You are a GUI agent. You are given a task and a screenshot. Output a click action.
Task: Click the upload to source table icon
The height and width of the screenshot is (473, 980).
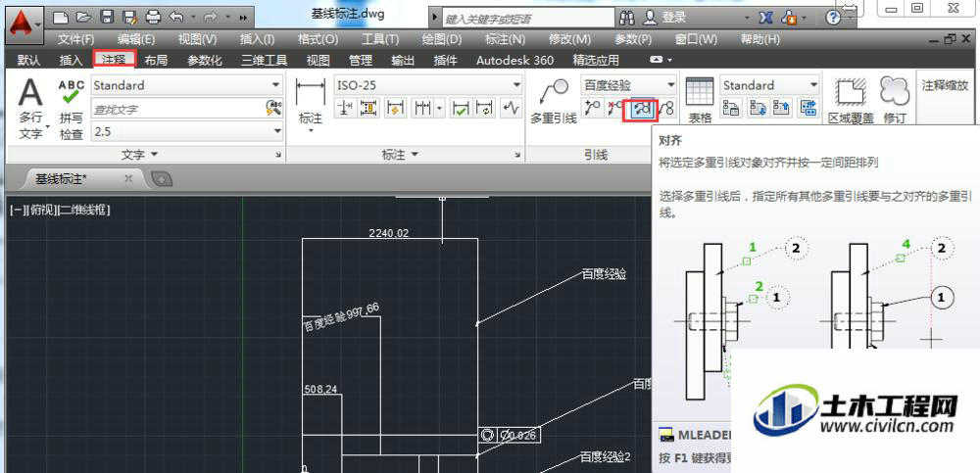(x=783, y=108)
